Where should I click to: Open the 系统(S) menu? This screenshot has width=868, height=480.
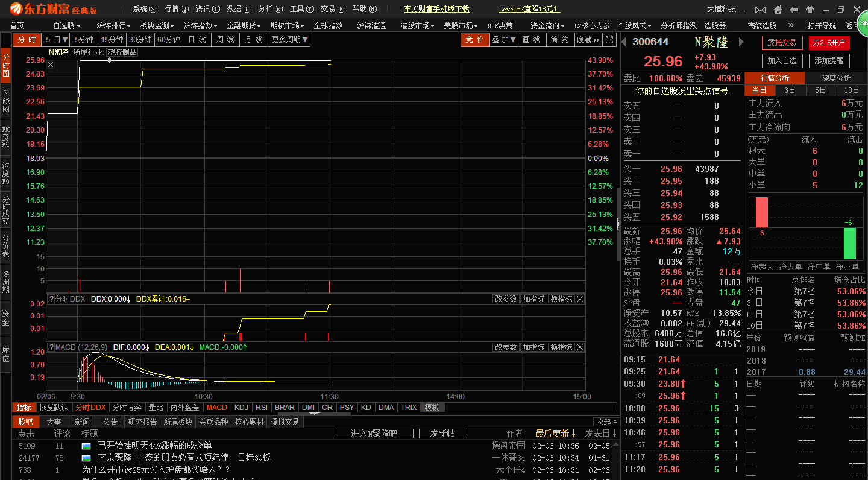(145, 9)
